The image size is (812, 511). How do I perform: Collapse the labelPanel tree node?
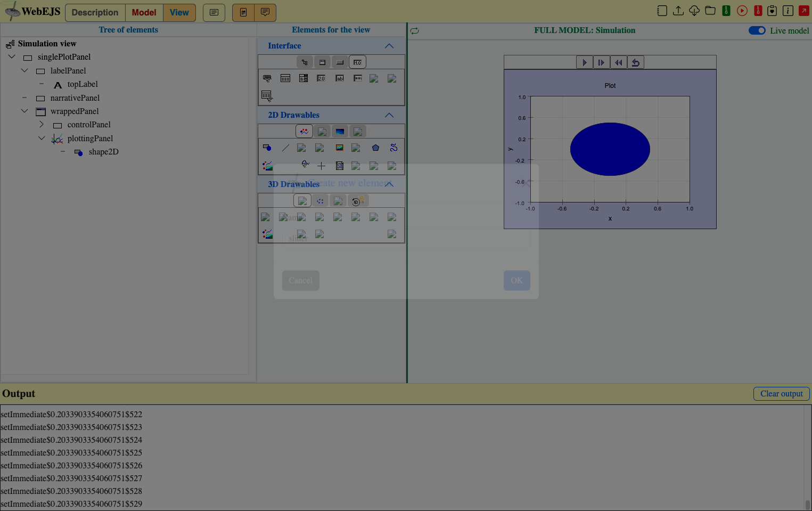point(24,70)
